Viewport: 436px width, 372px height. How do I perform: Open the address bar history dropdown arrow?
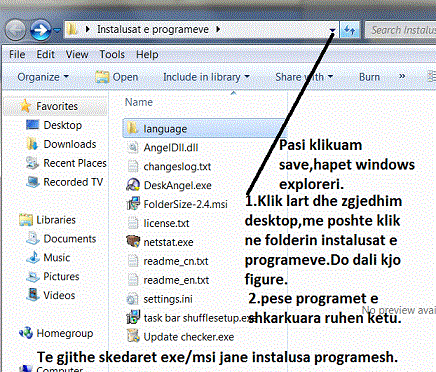[332, 30]
